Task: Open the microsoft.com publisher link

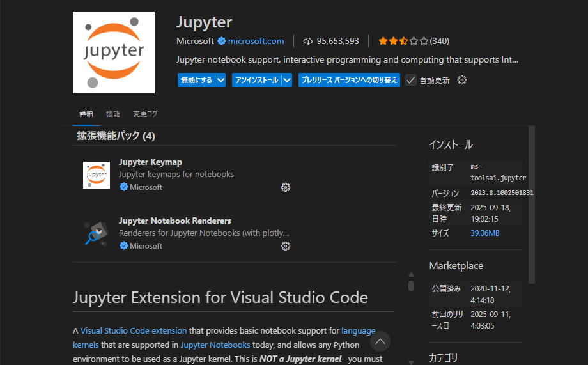Action: pos(256,41)
